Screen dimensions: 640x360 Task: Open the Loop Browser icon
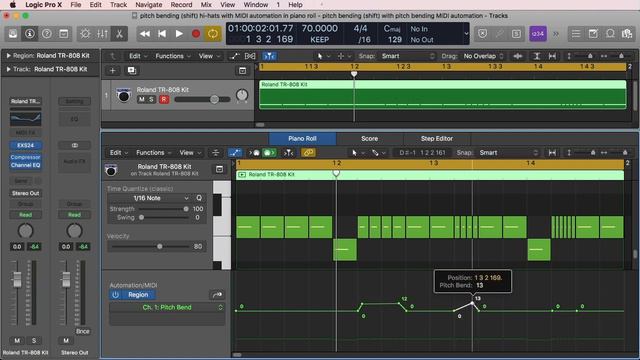[610, 33]
